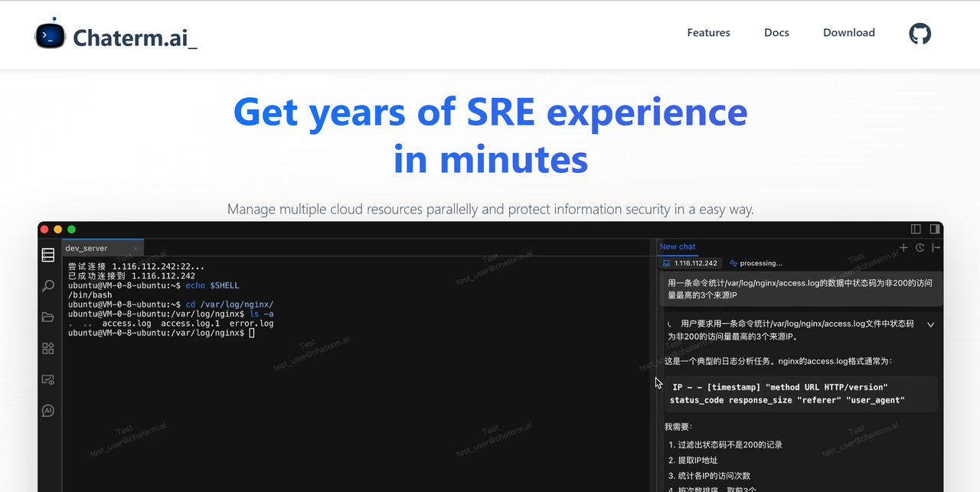
Task: Toggle the left sidebar layout button
Action: coord(916,229)
